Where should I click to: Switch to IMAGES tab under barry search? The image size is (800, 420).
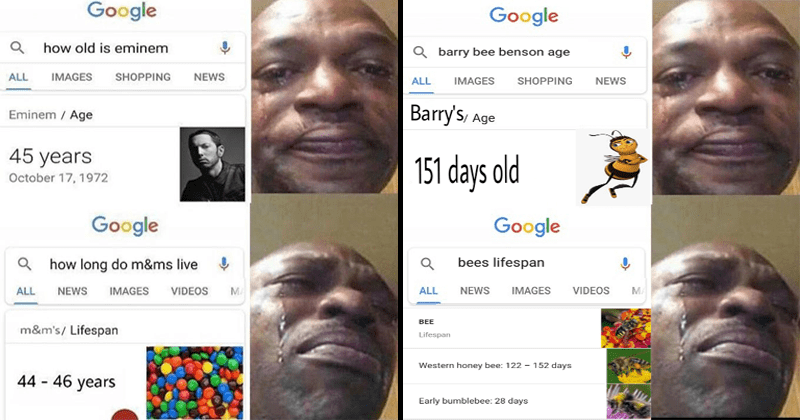[x=474, y=81]
